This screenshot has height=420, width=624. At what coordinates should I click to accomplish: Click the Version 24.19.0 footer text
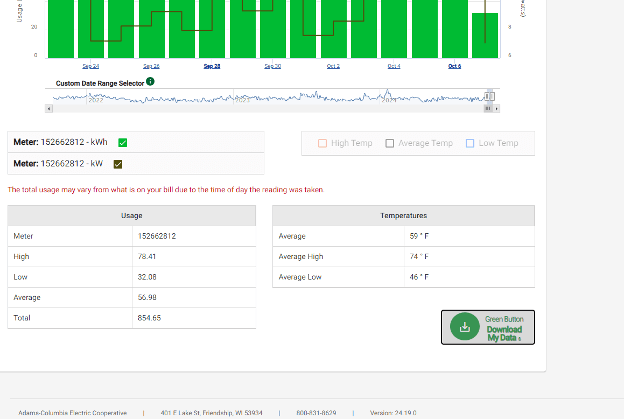tap(393, 413)
